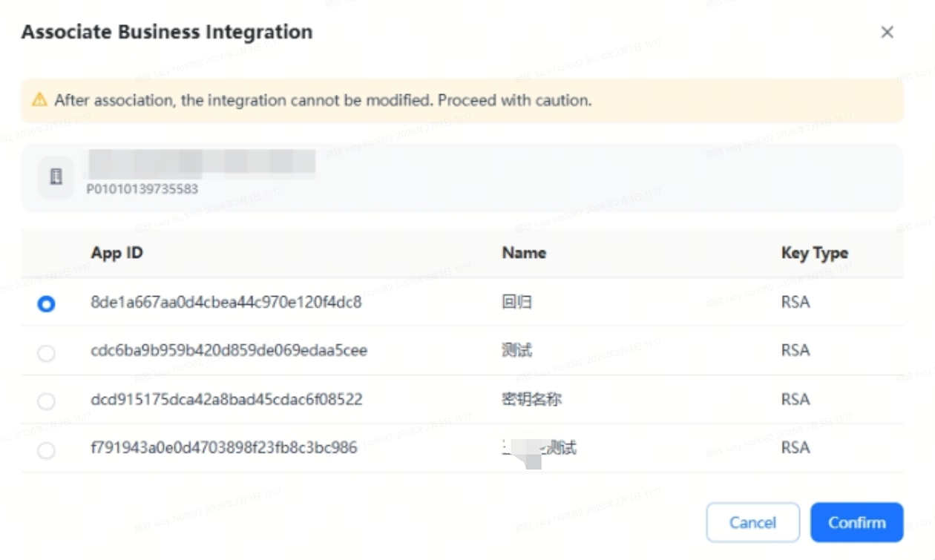
Task: Click the building icon beside the merchant ID
Action: (x=56, y=177)
